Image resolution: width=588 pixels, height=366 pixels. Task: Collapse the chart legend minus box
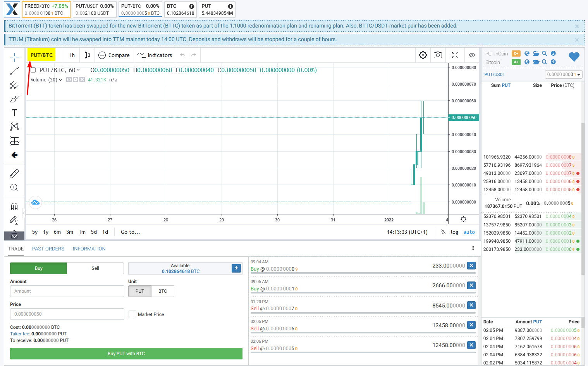pos(33,70)
